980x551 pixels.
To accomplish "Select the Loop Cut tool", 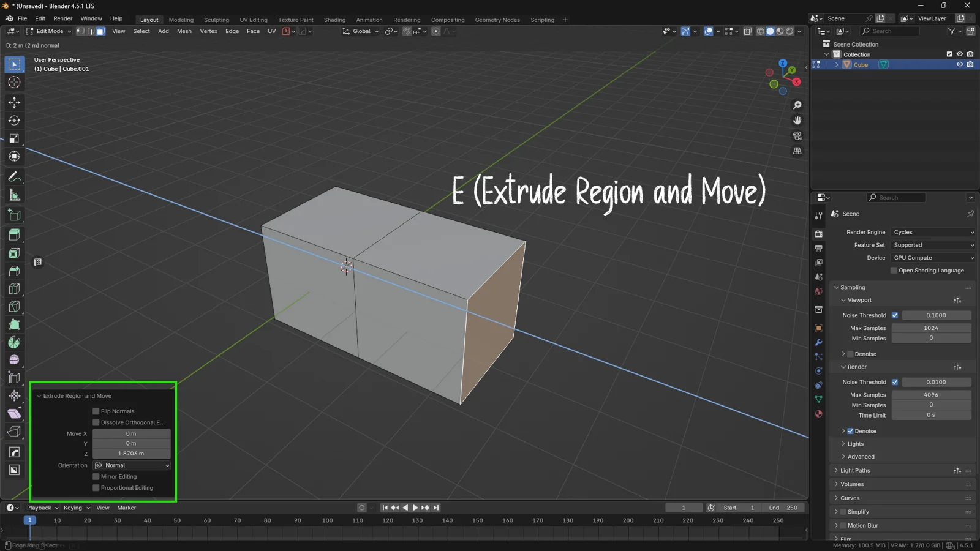I will click(14, 288).
